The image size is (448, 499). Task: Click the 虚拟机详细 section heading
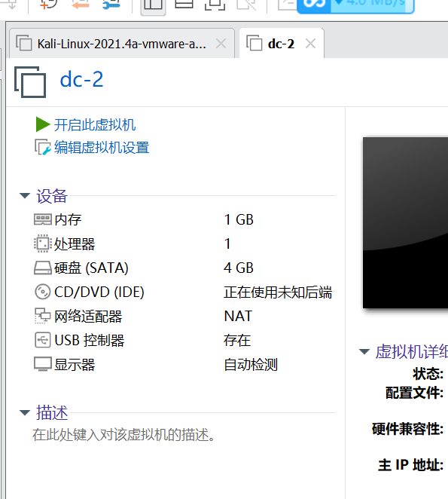412,352
